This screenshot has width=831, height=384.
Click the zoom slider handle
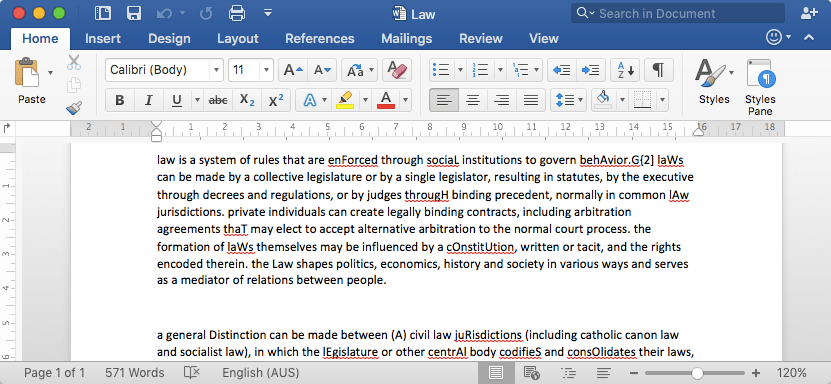(x=697, y=373)
